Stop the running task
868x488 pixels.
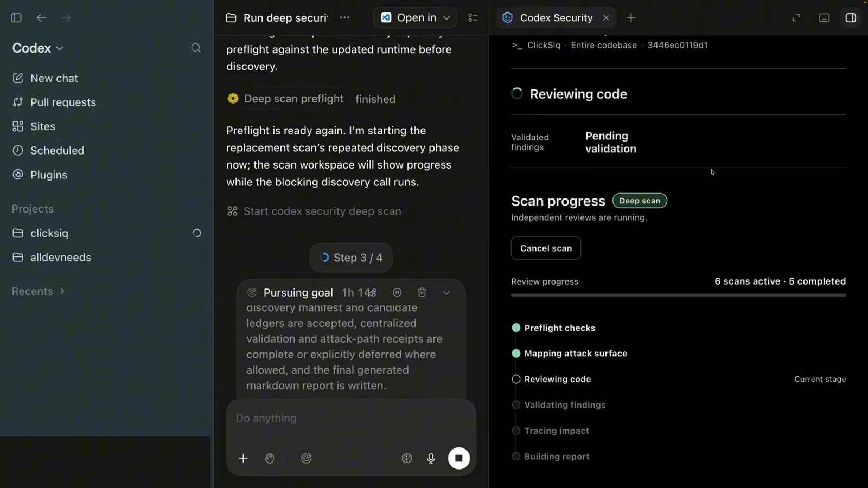(x=459, y=458)
